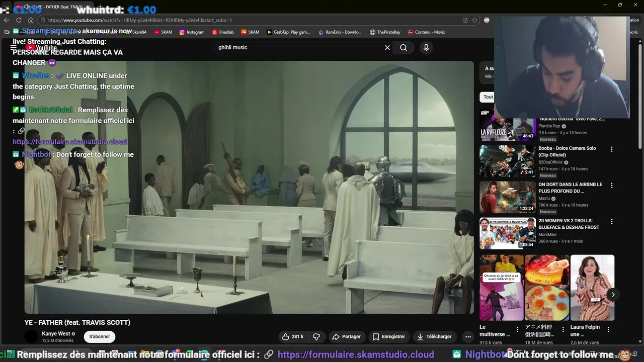Open the browser home page icon

click(31, 20)
